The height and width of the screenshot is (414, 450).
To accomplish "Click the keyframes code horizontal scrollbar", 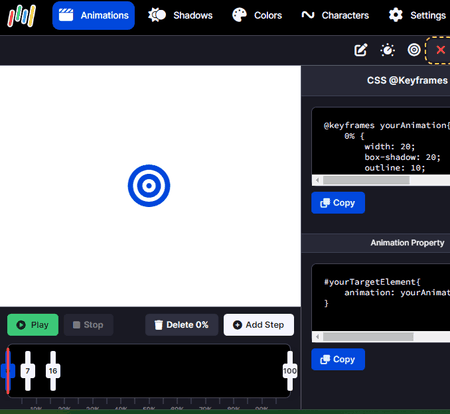I will [381, 180].
